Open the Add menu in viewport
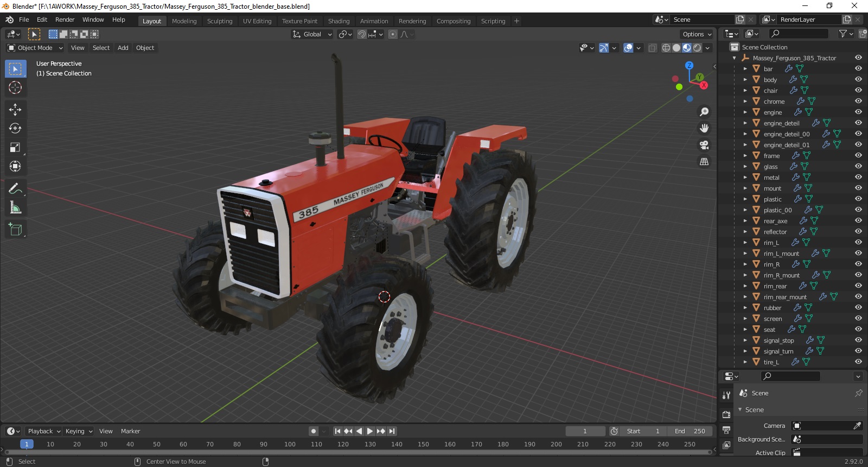The image size is (868, 467). pyautogui.click(x=123, y=48)
